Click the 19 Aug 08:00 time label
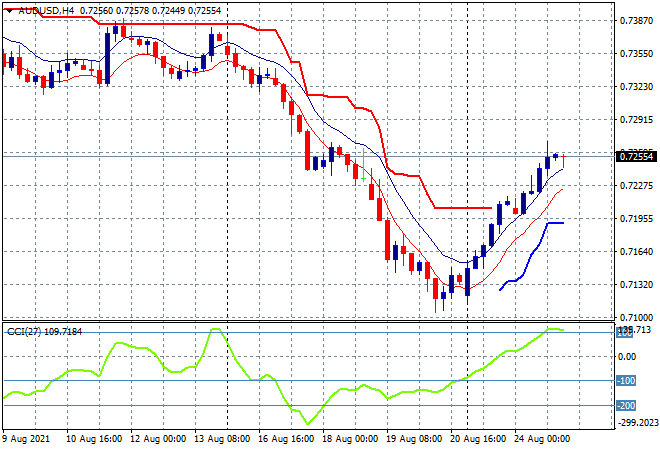The width and height of the screenshot is (660, 450). pyautogui.click(x=414, y=439)
